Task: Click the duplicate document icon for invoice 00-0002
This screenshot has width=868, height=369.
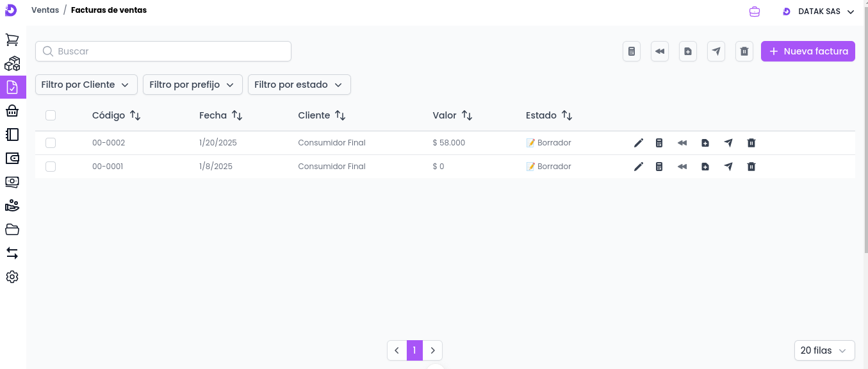Action: click(x=705, y=143)
